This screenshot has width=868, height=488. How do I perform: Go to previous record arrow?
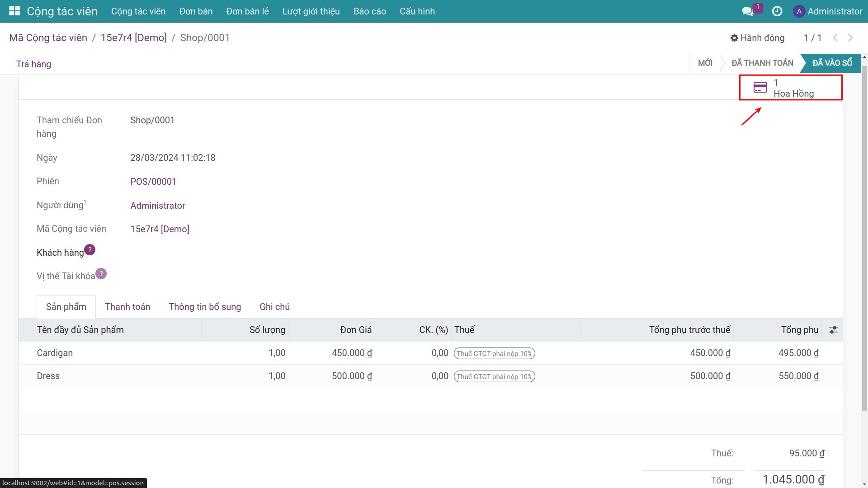click(x=835, y=38)
